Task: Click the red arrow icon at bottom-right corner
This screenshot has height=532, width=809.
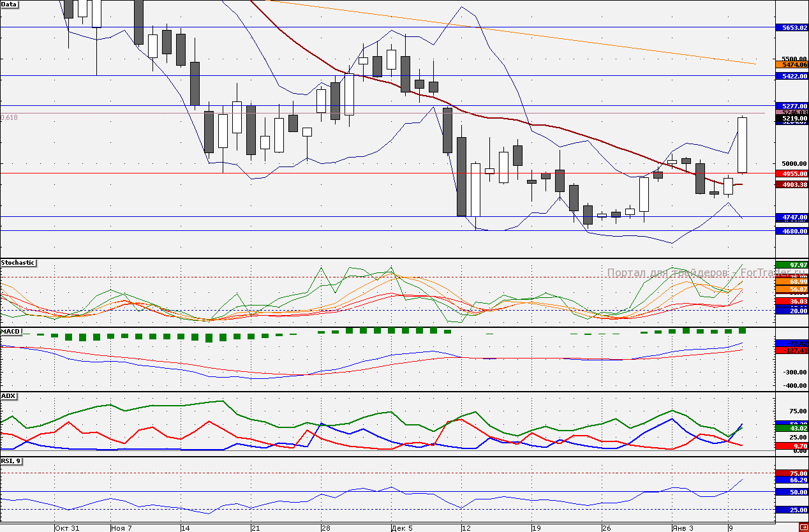Action: [x=803, y=527]
